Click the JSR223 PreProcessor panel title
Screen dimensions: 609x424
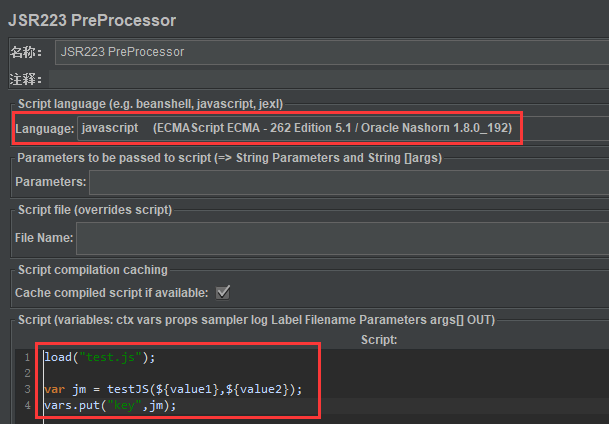[92, 21]
